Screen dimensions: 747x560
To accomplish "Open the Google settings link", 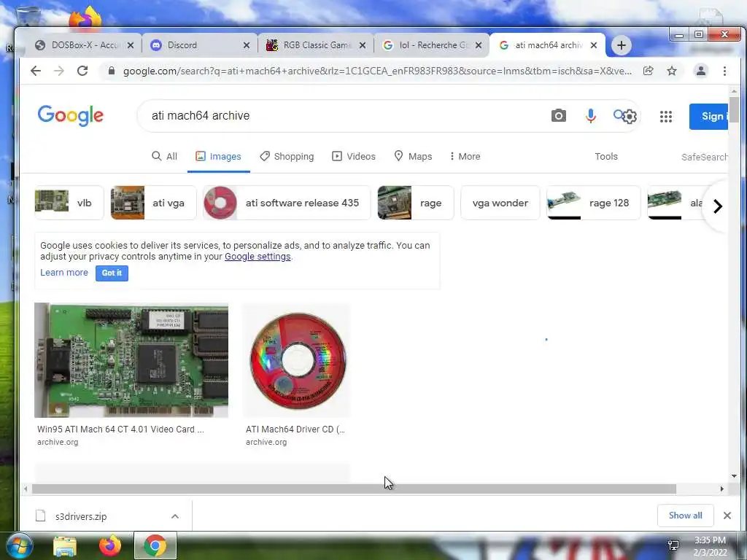I will tap(258, 256).
